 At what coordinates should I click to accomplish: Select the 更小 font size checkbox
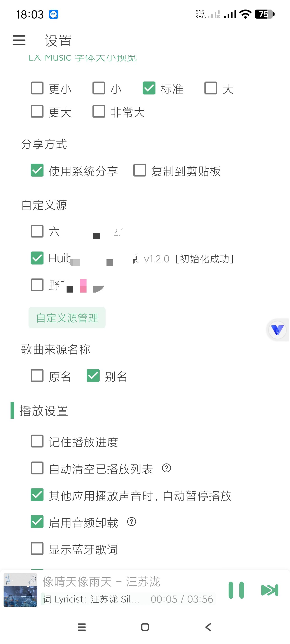tap(37, 88)
